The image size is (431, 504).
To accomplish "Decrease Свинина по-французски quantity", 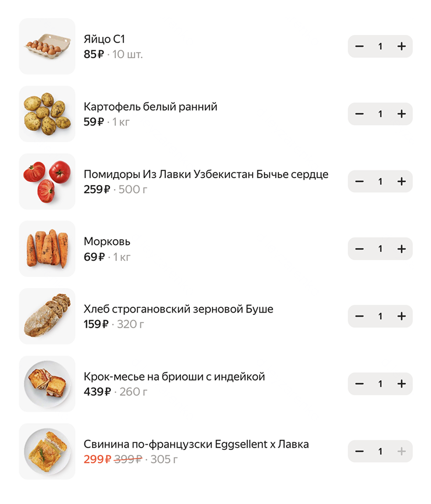I will (x=359, y=452).
